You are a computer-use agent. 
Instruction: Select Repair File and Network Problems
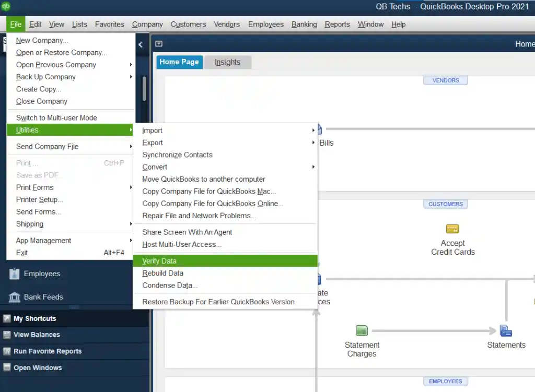pyautogui.click(x=225, y=216)
